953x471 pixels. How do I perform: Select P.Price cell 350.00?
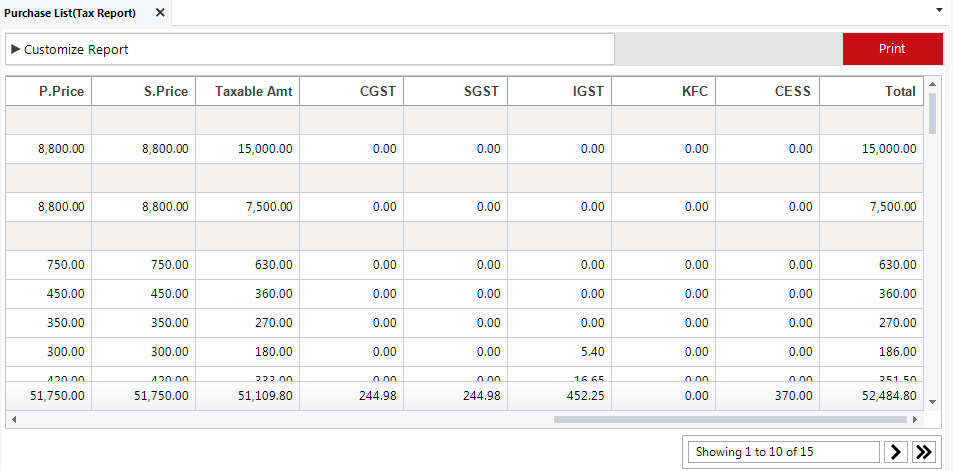(49, 323)
